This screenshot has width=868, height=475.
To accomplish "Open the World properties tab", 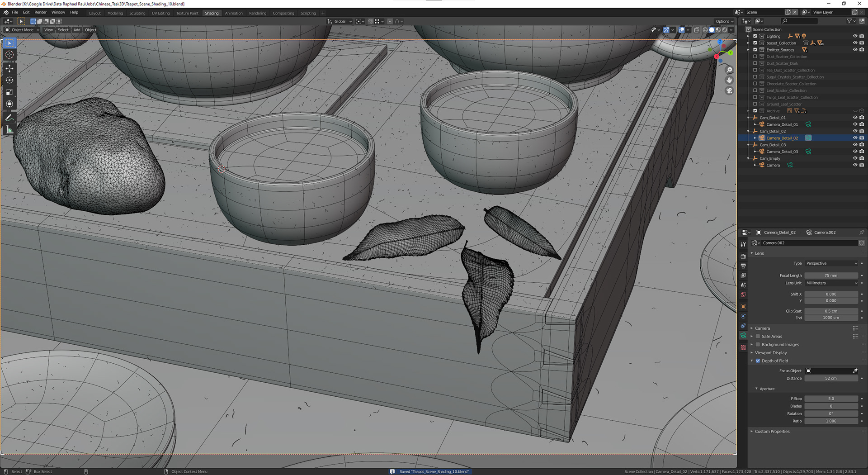I will click(x=743, y=294).
